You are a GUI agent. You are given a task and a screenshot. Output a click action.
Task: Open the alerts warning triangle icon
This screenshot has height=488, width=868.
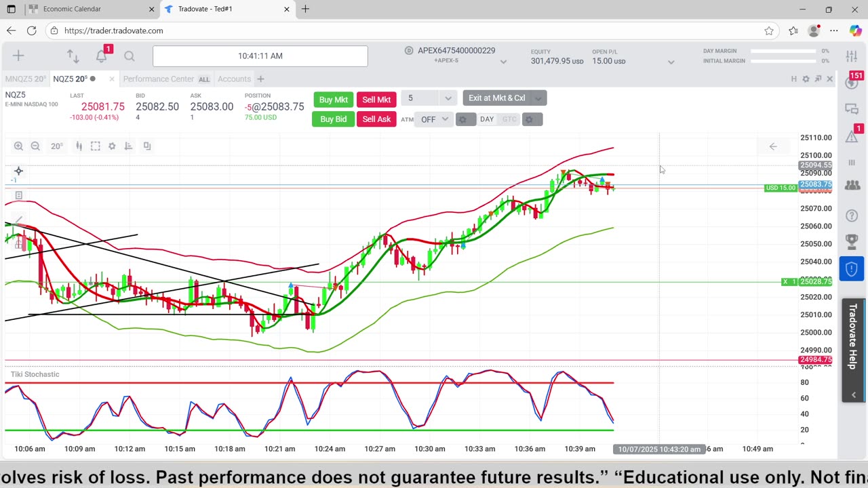coord(852,136)
